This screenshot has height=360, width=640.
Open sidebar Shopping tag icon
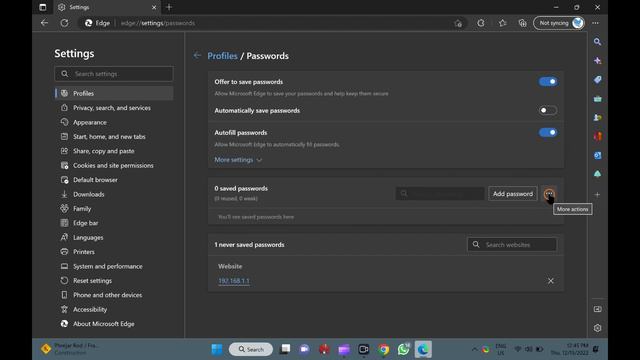click(598, 80)
